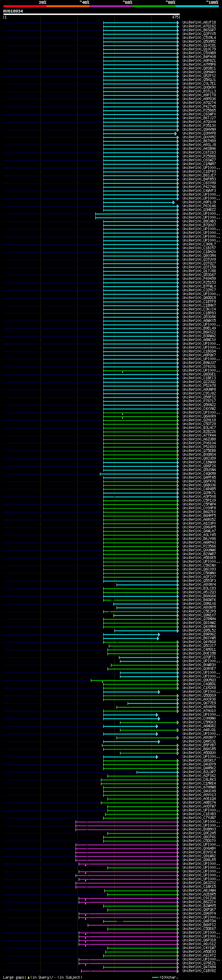Click the UniRef100_B6TJ27 label

pos(199,118)
